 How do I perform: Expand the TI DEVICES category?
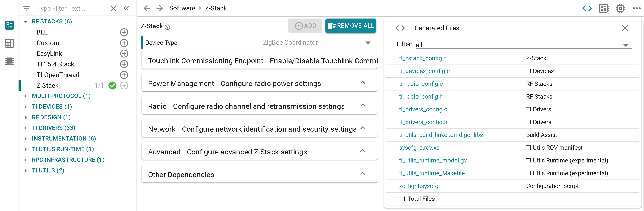click(26, 107)
